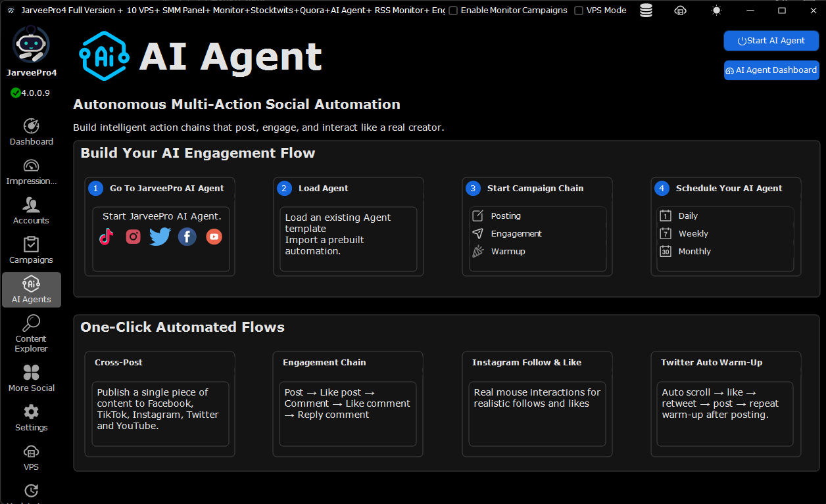Toggle the light/dark theme sun icon

pos(716,11)
